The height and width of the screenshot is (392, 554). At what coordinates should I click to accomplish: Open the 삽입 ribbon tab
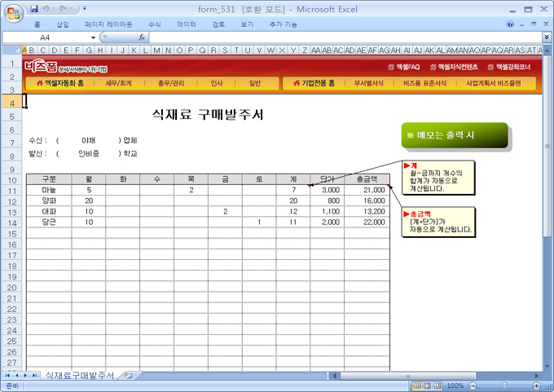[63, 24]
